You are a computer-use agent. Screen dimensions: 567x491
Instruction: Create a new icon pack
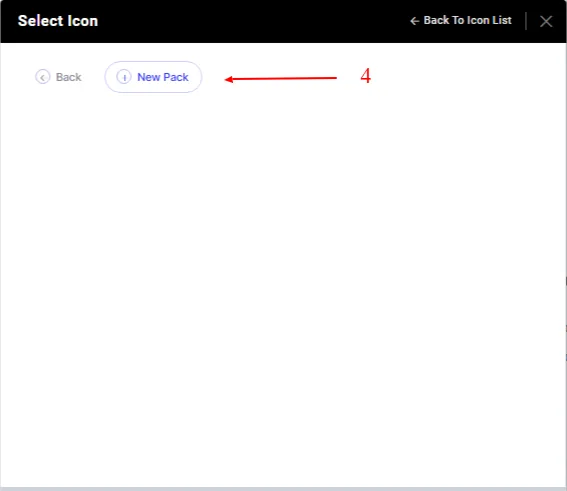pyautogui.click(x=153, y=77)
